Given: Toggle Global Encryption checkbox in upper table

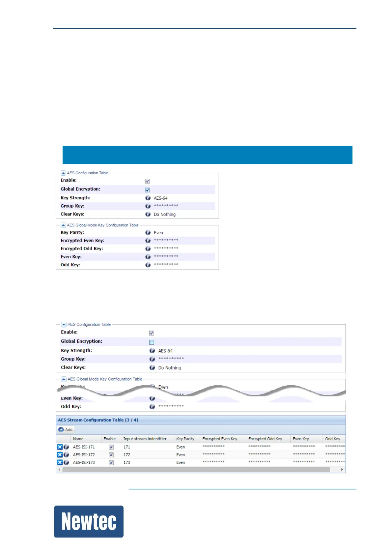Looking at the screenshot, I should 148,190.
